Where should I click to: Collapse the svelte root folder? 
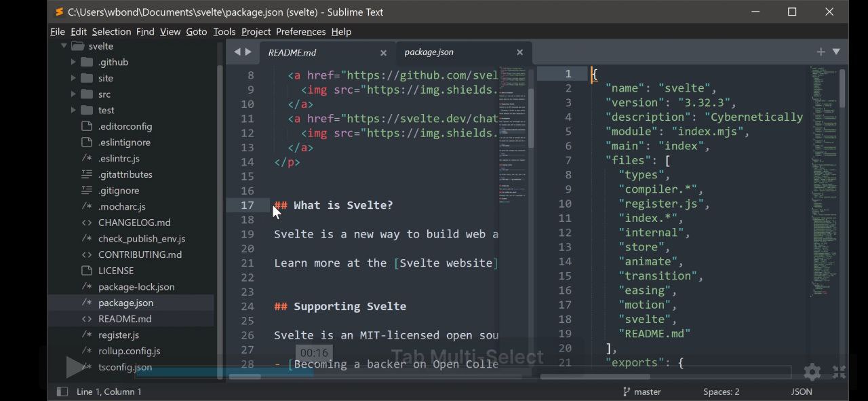click(x=64, y=46)
